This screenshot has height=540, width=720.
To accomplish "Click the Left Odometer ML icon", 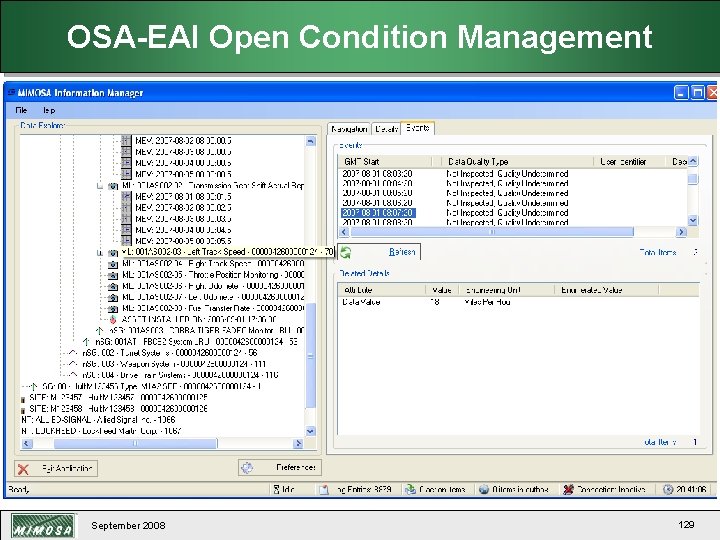I will point(113,297).
